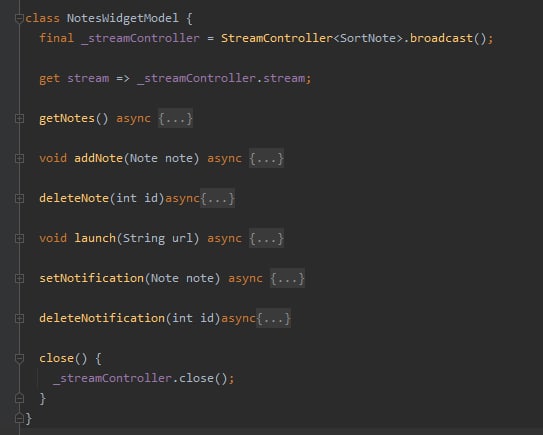The image size is (543, 435).
Task: Click the class closing brace fold marker
Action: 19,418
